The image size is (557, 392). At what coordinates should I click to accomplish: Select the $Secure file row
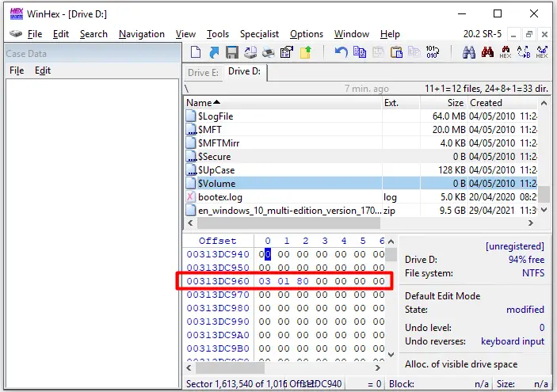coord(361,156)
